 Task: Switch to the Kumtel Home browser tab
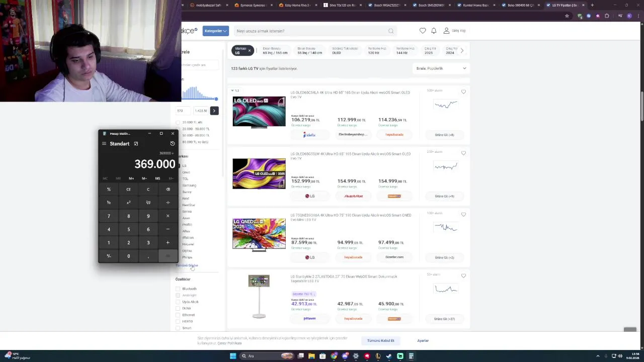click(x=476, y=5)
